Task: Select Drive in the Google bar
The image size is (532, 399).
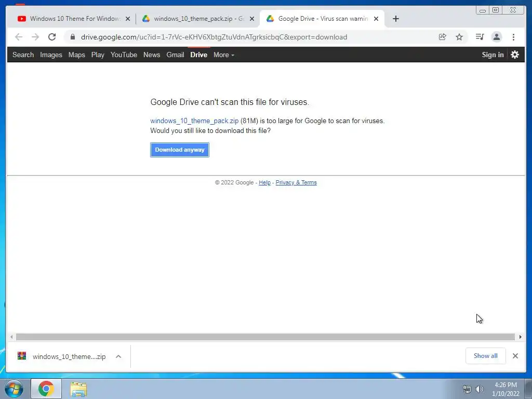Action: [x=198, y=55]
